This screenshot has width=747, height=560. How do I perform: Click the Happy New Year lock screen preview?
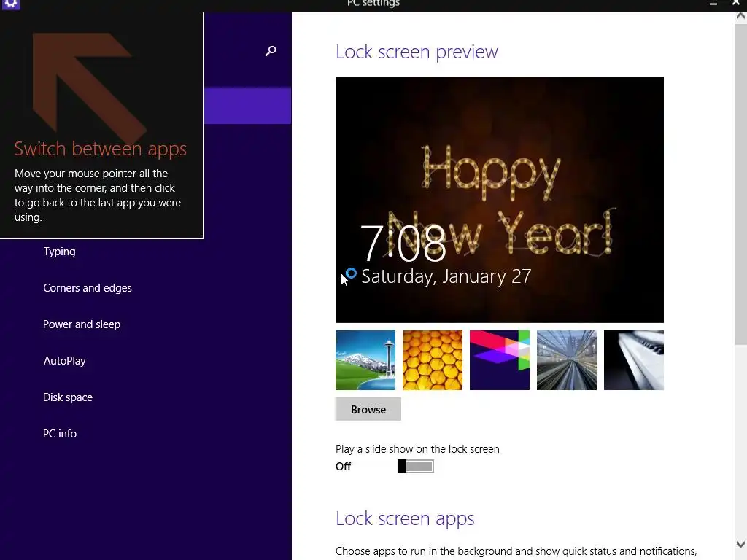[499, 200]
